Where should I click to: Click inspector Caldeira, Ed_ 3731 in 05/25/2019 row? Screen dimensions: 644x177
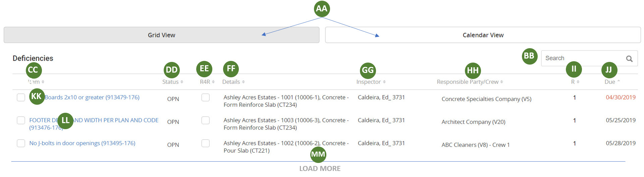click(381, 120)
